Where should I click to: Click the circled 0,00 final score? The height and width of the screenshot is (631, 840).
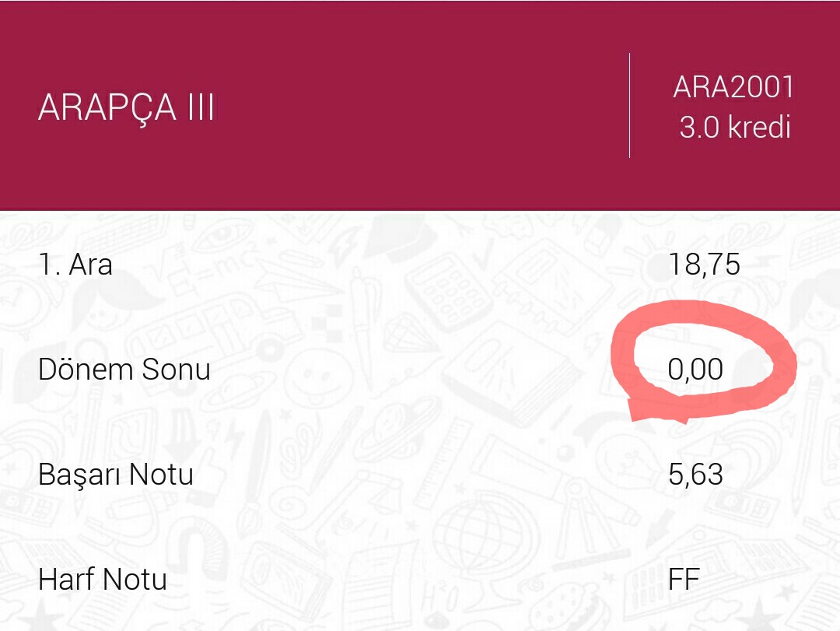(695, 369)
